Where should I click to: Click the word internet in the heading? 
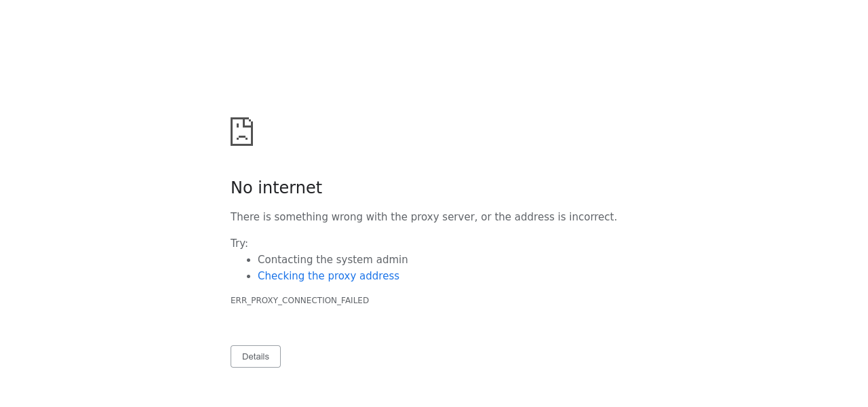click(290, 188)
